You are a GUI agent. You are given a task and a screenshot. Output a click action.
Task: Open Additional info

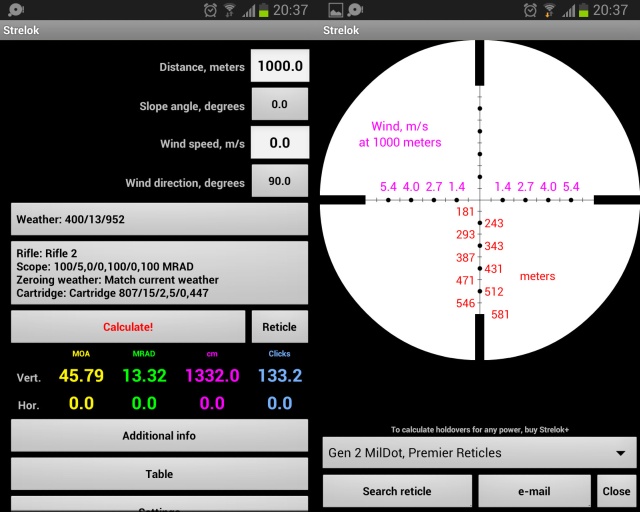click(x=159, y=436)
